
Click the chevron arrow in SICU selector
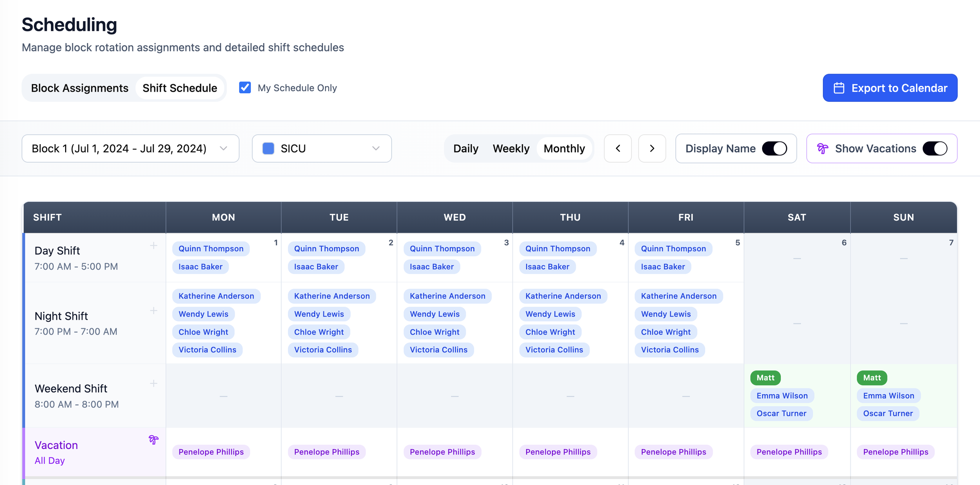[376, 148]
